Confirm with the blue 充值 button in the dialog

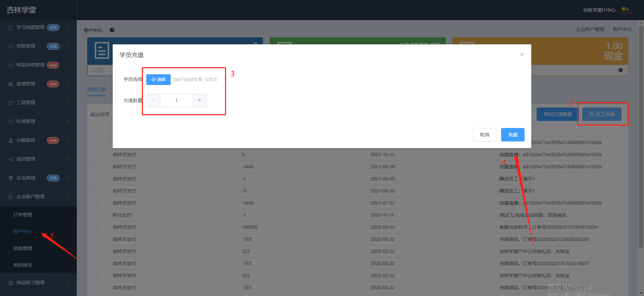coord(513,135)
